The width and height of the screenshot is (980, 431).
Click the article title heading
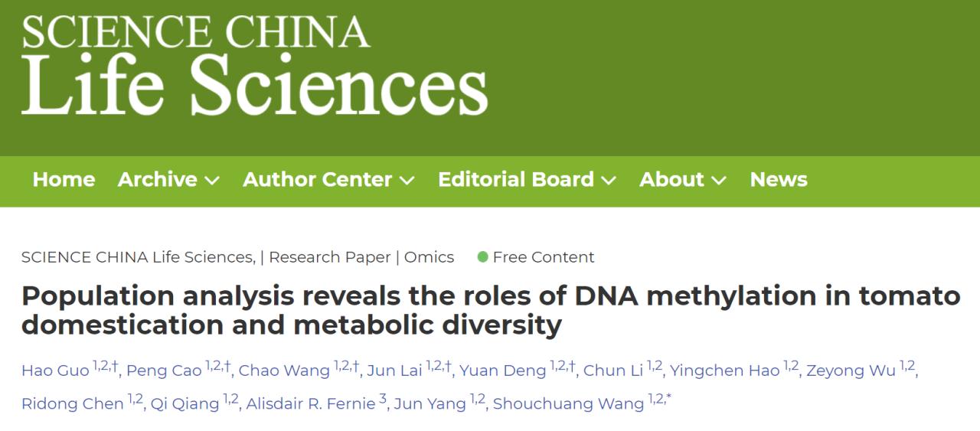point(491,310)
